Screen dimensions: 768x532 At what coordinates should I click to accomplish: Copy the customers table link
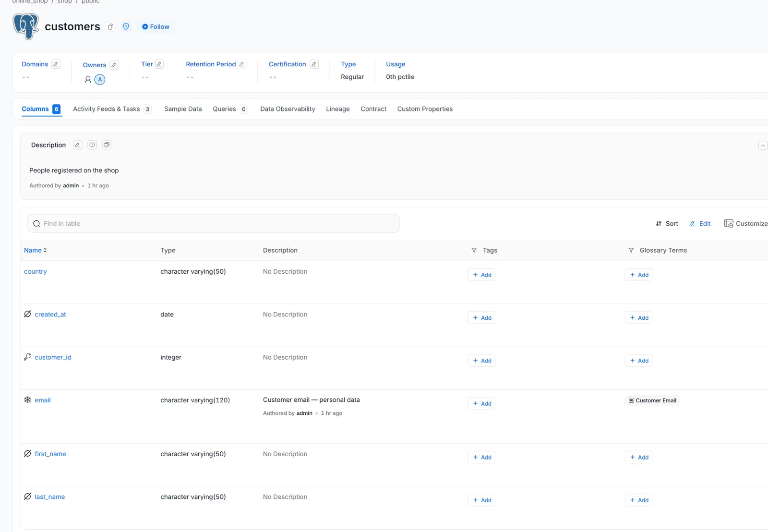pyautogui.click(x=111, y=27)
